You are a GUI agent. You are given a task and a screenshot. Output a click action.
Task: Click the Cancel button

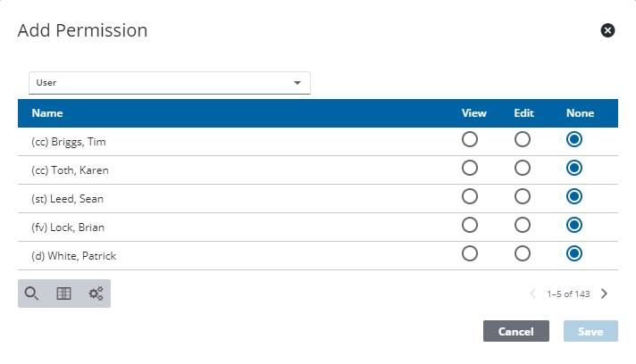point(516,331)
